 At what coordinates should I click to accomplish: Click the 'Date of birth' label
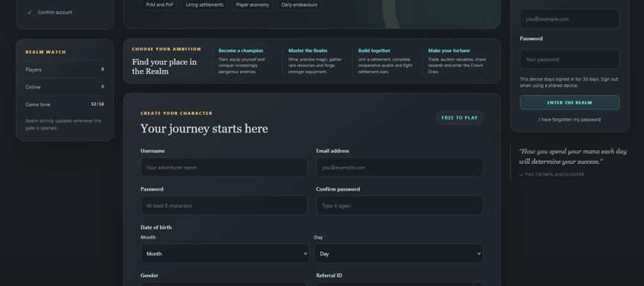point(156,227)
